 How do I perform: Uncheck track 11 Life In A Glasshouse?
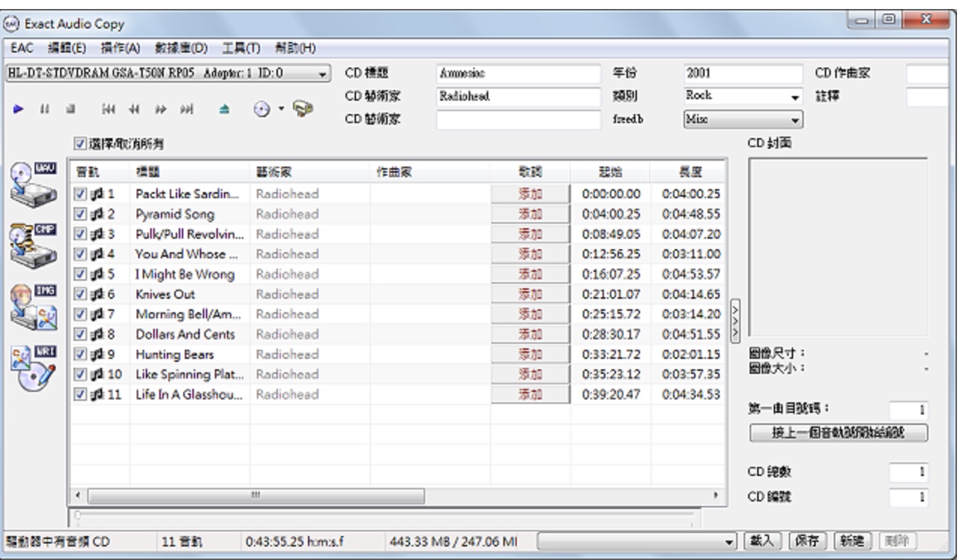click(x=80, y=394)
